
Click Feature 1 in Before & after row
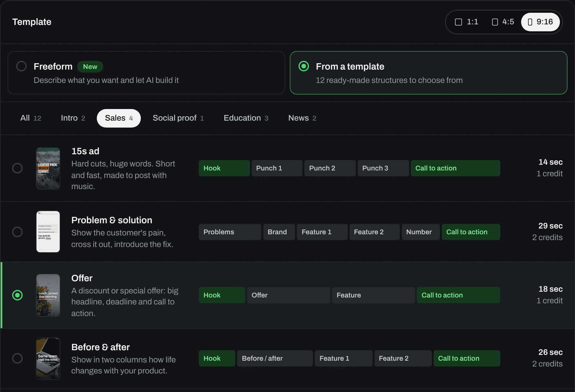(344, 358)
